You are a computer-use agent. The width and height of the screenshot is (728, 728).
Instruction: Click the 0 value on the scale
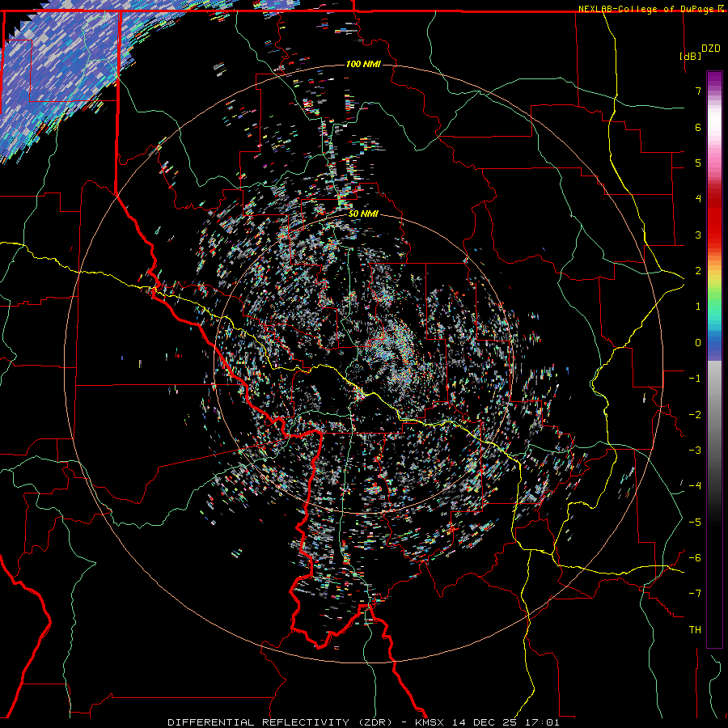(698, 343)
